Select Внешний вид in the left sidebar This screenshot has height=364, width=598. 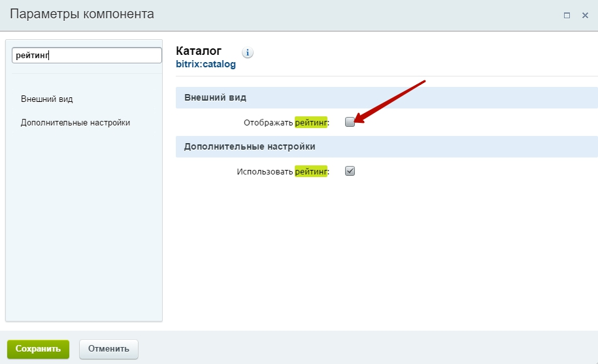46,99
